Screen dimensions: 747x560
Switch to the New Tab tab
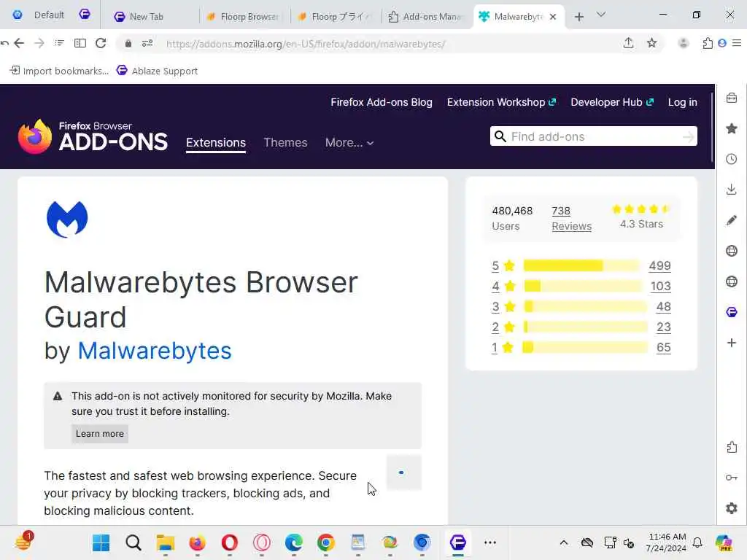click(146, 17)
